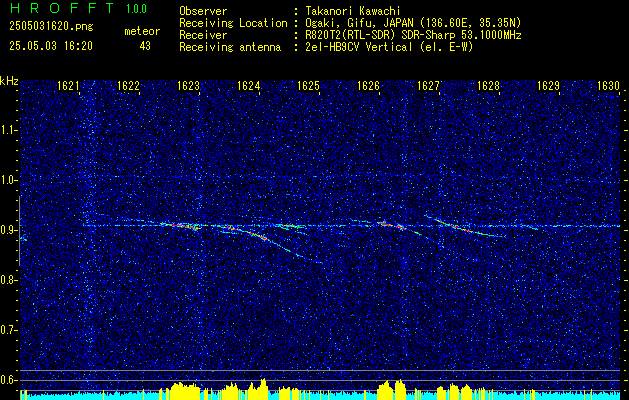Click the HROFFT title text
The image size is (629, 400).
click(x=63, y=8)
